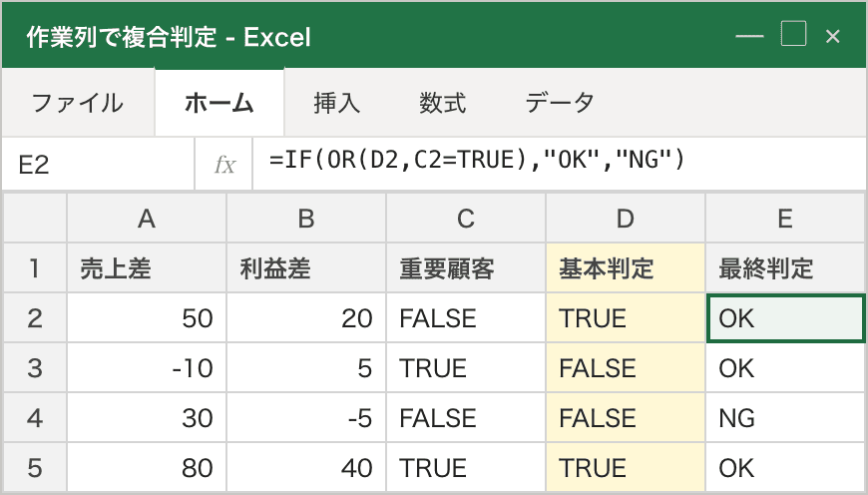Click the select-all corner of the grid
The image size is (868, 495).
tap(35, 219)
